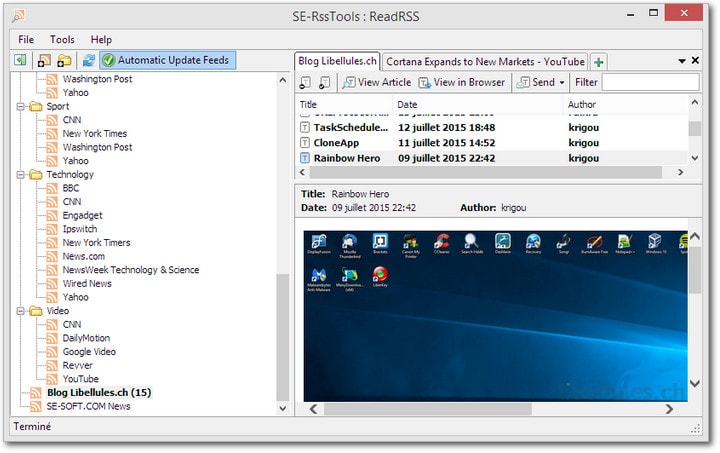Collapse the Technology folder

(x=20, y=175)
